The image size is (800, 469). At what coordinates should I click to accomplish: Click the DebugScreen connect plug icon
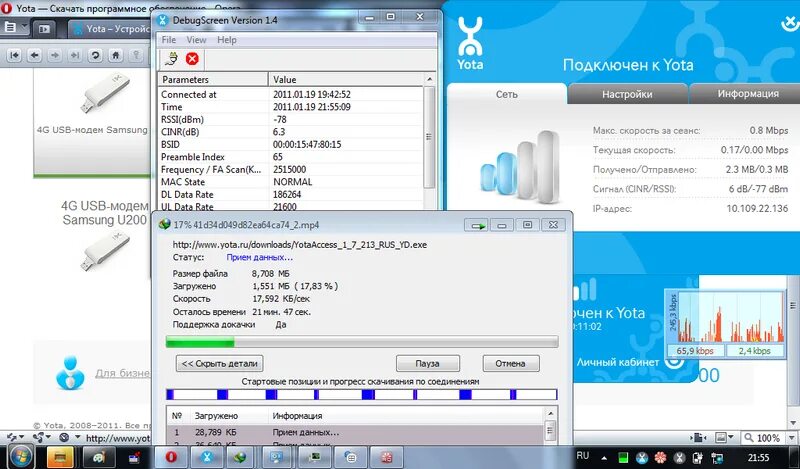171,59
